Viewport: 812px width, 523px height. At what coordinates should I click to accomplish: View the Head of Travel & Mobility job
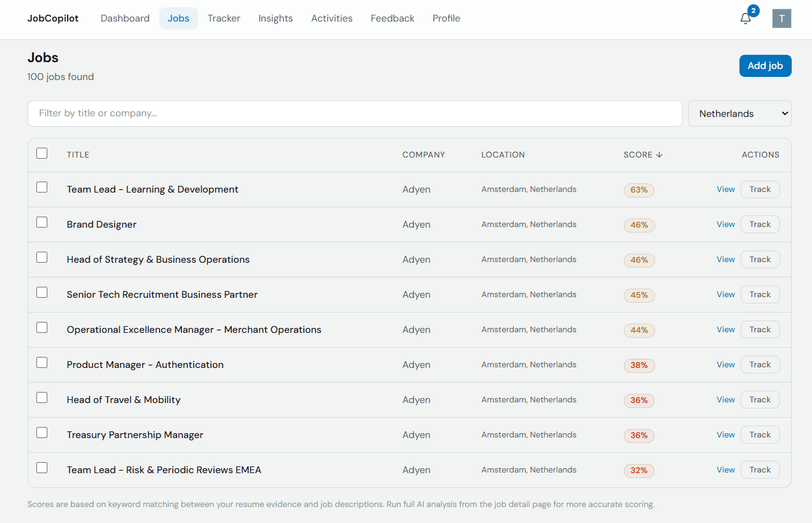pos(725,400)
